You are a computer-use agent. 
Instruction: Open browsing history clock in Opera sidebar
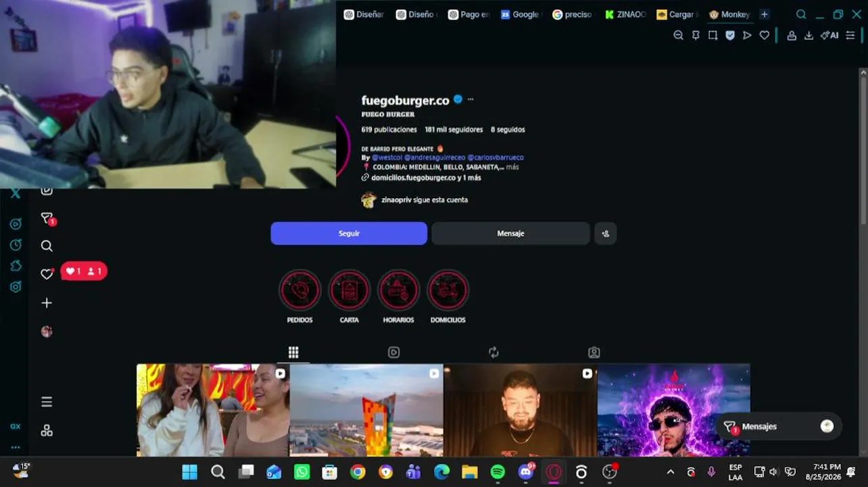point(16,245)
